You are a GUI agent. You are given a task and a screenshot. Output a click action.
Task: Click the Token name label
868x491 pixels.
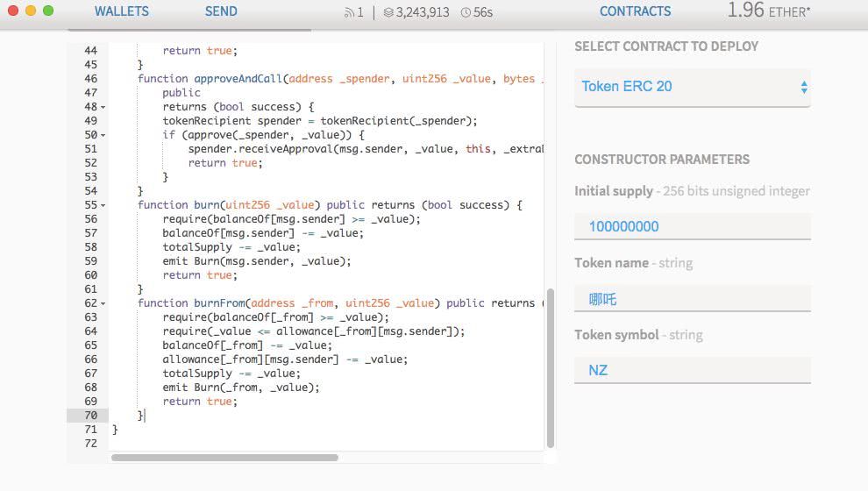612,263
